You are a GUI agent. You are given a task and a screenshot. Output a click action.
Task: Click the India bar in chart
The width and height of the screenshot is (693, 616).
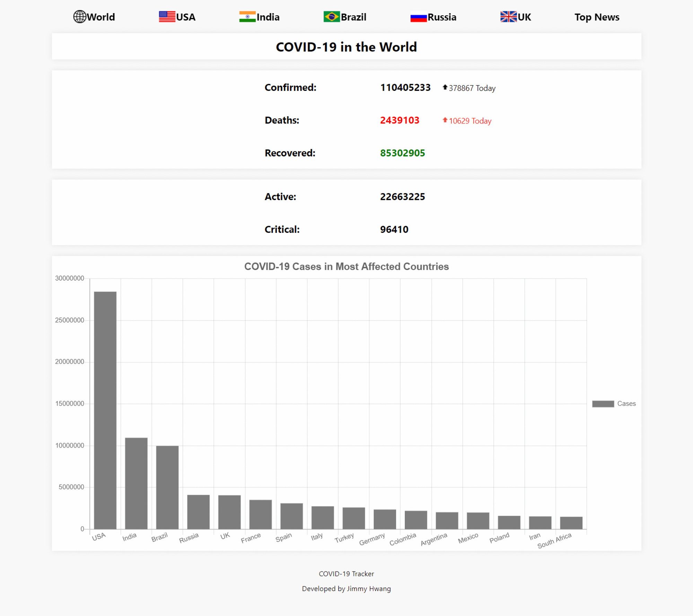tap(136, 483)
